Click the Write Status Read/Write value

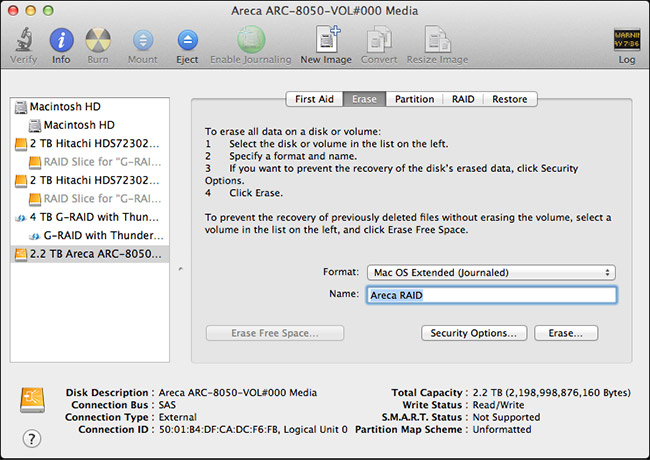(498, 405)
